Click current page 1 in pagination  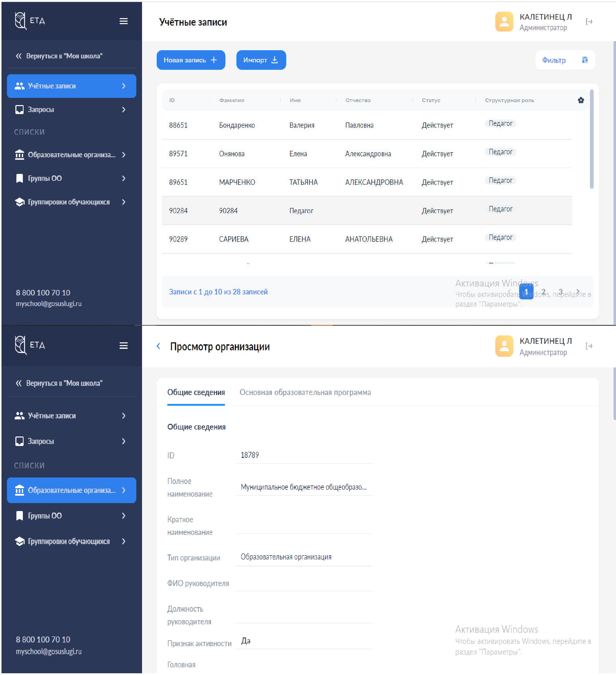point(526,292)
